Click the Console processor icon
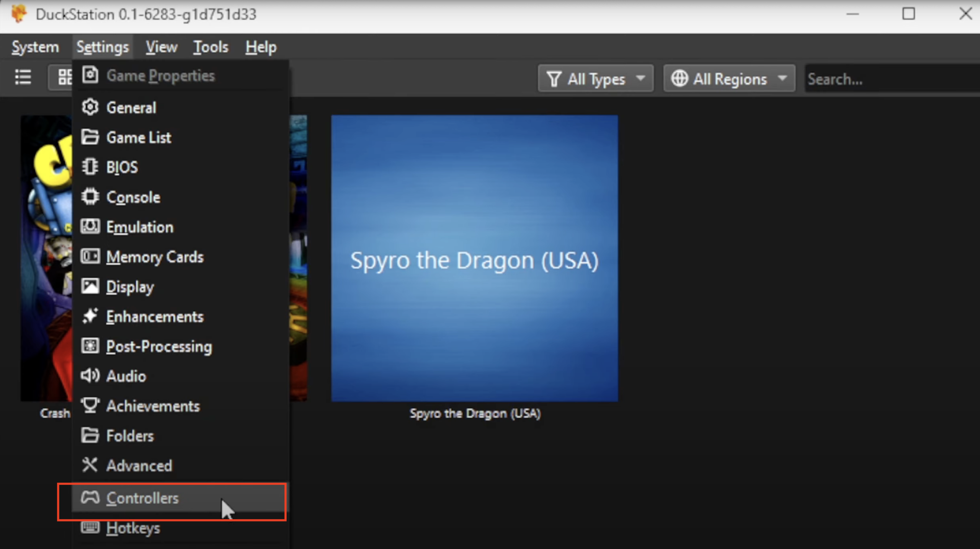 [90, 197]
